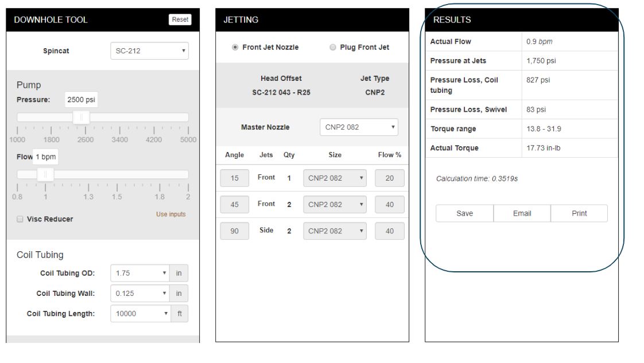Open the Coil Tubing OD dropdown
The height and width of the screenshot is (363, 644).
tap(141, 274)
